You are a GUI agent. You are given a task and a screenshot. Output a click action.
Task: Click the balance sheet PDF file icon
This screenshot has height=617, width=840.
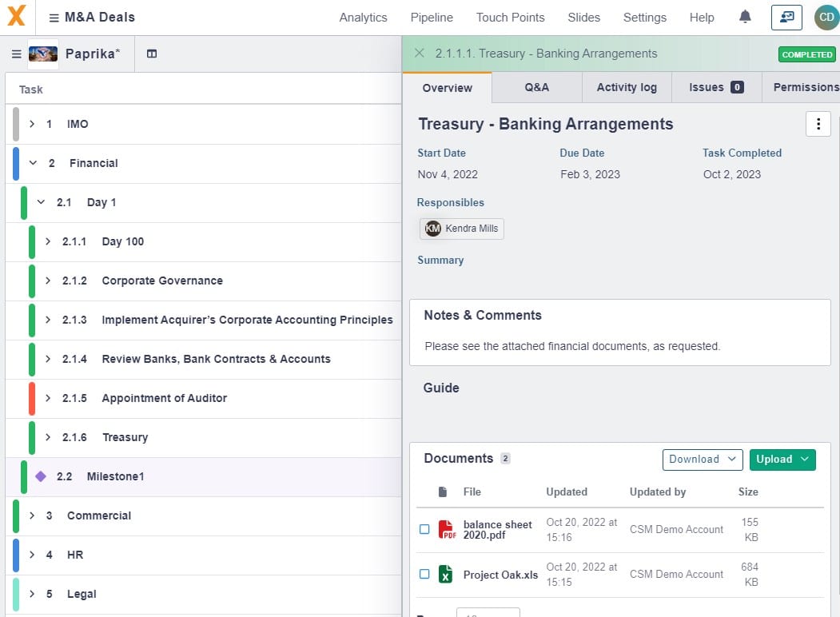pos(446,530)
